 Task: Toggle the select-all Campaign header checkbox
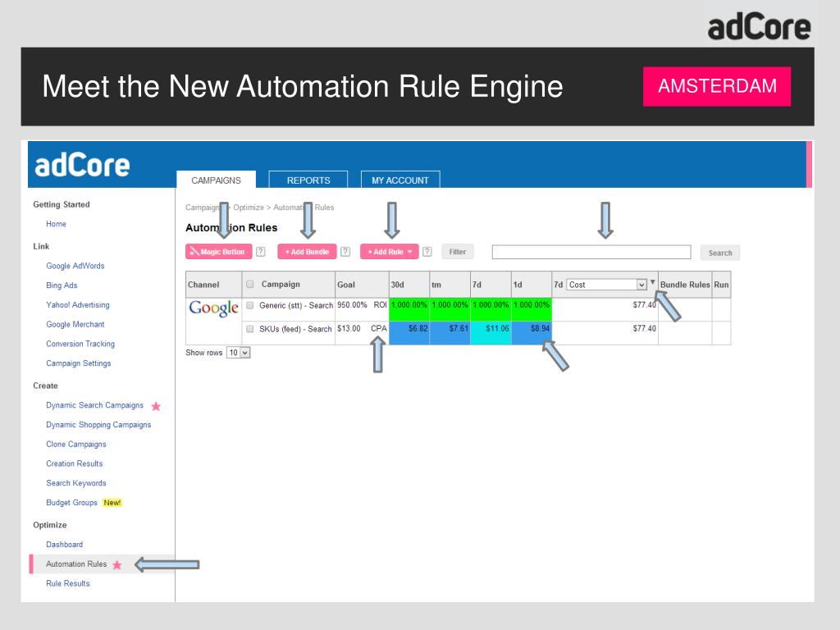(x=249, y=285)
